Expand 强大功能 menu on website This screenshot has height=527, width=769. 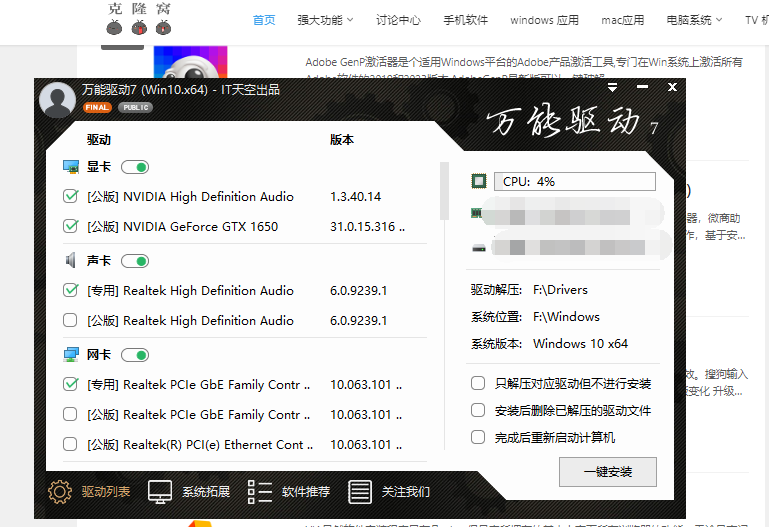point(325,20)
